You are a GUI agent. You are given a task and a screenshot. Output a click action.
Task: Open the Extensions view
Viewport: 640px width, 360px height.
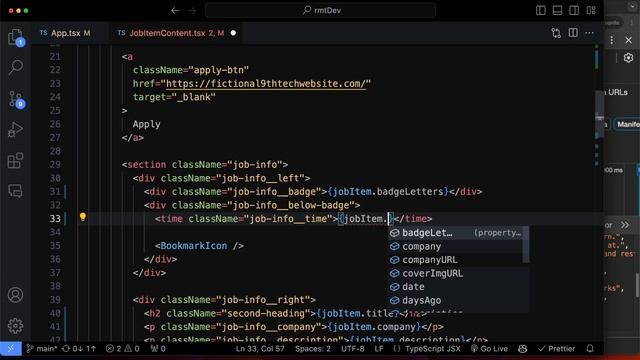pos(16,160)
